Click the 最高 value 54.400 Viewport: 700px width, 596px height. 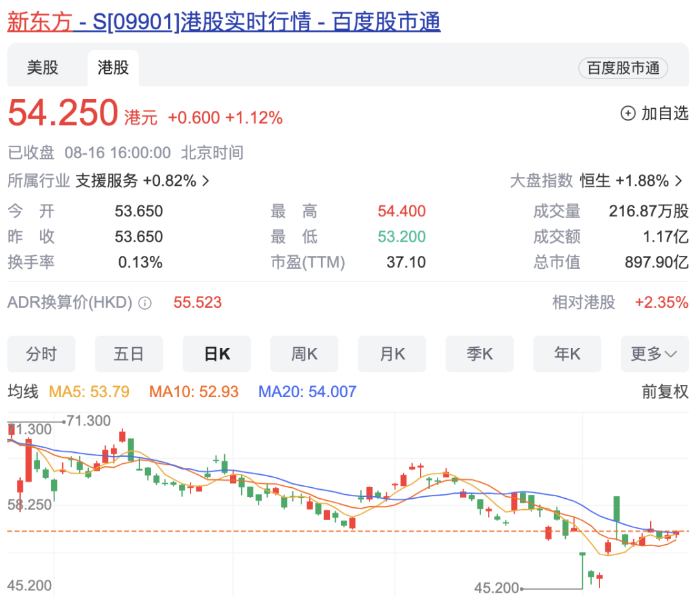click(401, 211)
